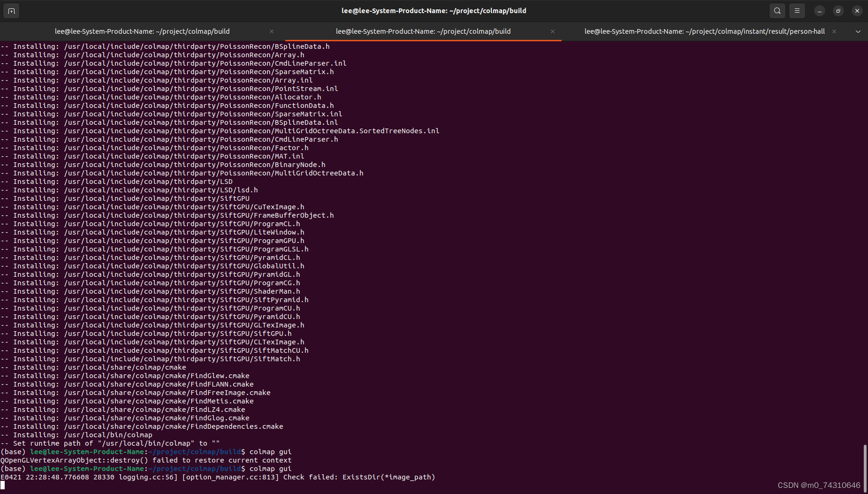The width and height of the screenshot is (868, 494).
Task: Click the PointStream.inl install line
Action: coord(169,89)
